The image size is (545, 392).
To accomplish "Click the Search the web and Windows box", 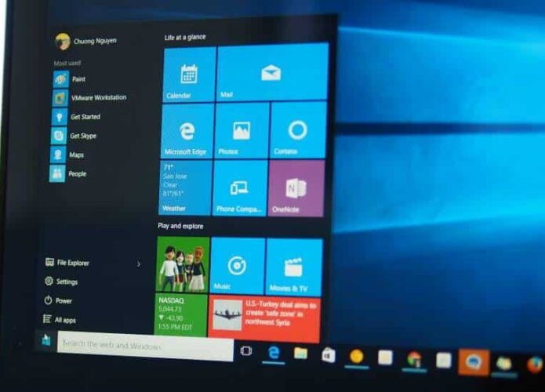I will (145, 346).
